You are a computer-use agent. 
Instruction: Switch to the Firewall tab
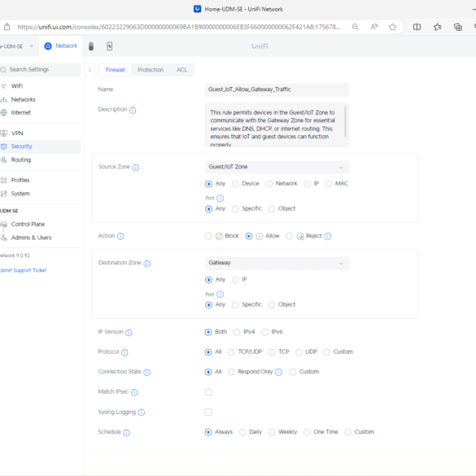(x=115, y=70)
